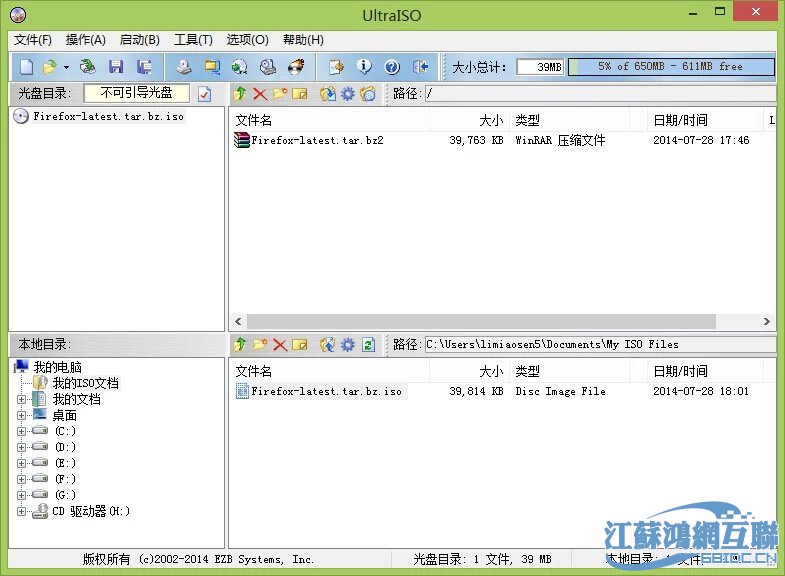This screenshot has height=576, width=785.
Task: Click the Rename icon in the image pane toolbar
Action: pyautogui.click(x=299, y=94)
